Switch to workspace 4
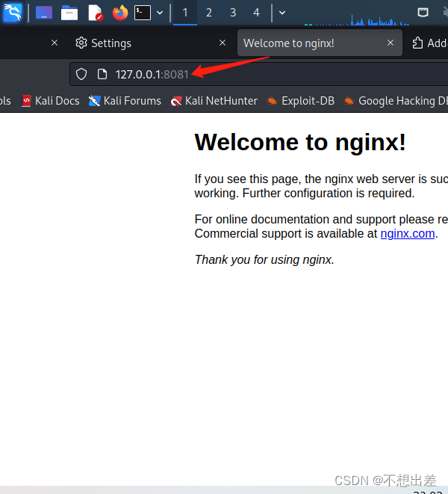448x494 pixels. [x=256, y=13]
